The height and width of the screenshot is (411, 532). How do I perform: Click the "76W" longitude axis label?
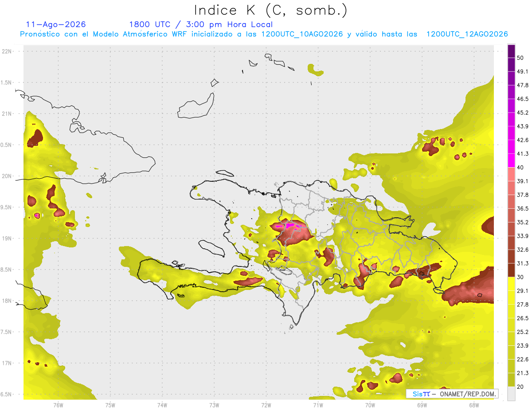pyautogui.click(x=58, y=405)
